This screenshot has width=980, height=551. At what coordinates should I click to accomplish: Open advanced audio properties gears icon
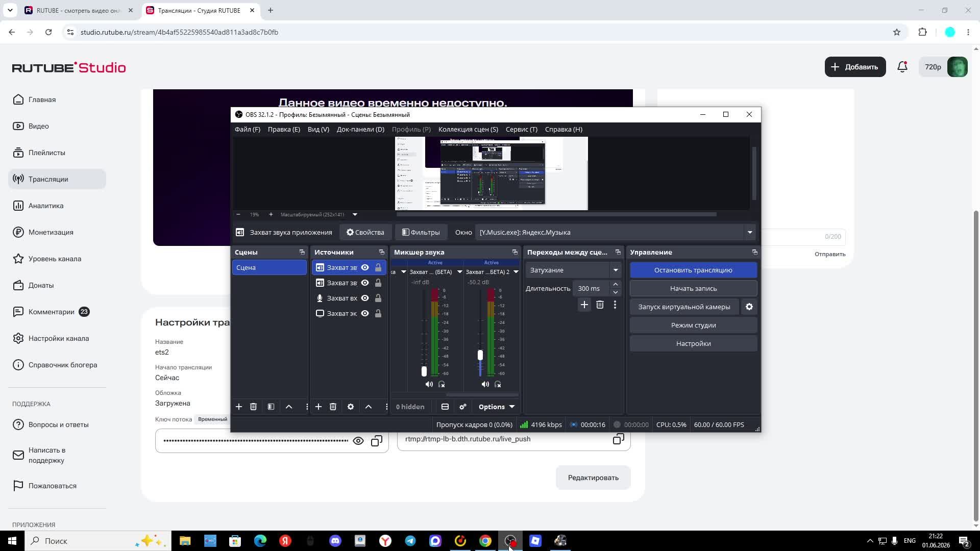tap(463, 407)
